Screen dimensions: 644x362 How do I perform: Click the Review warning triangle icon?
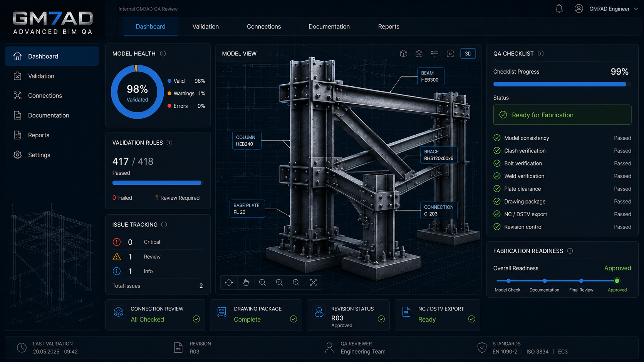(117, 257)
